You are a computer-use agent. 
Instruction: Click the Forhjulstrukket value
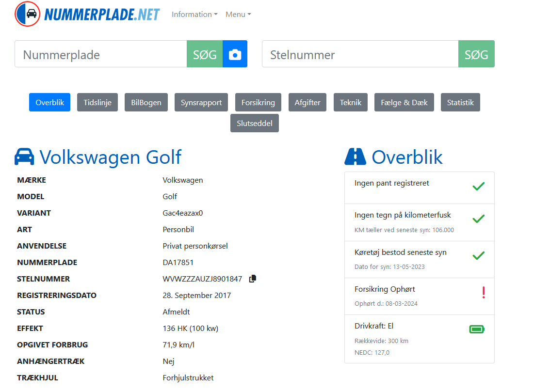coord(188,378)
